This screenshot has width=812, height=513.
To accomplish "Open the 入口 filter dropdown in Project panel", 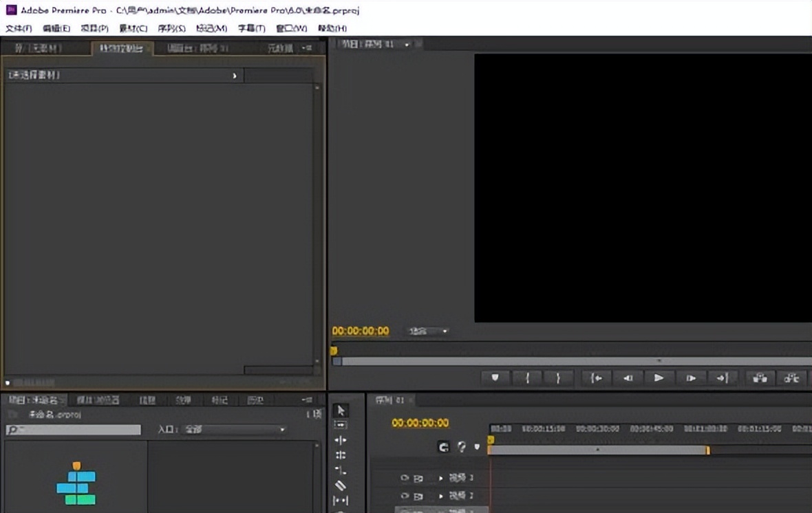I will 233,430.
